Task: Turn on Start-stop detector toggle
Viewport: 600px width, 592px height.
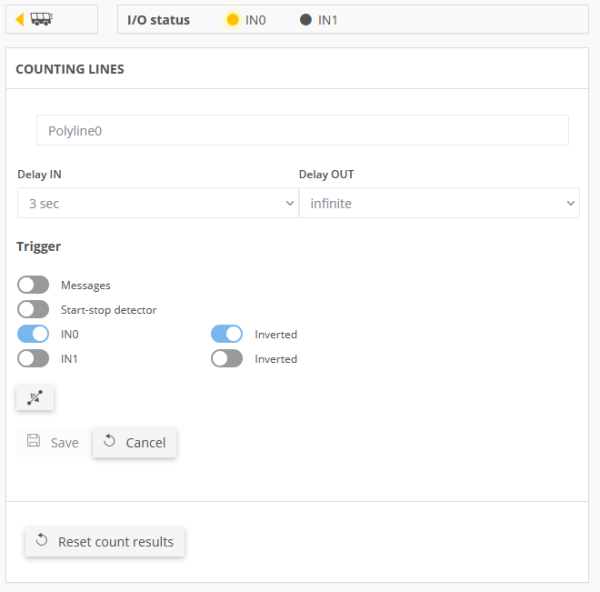Action: pos(33,310)
